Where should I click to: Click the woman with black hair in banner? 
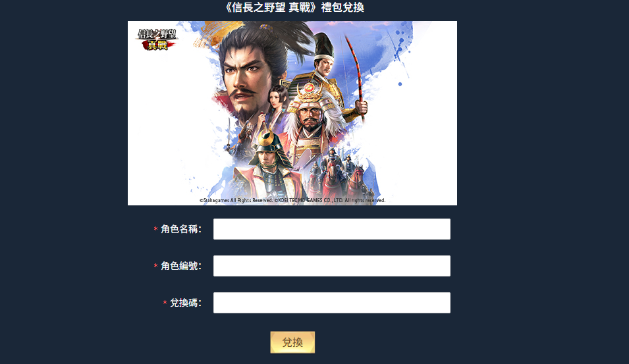tap(278, 97)
